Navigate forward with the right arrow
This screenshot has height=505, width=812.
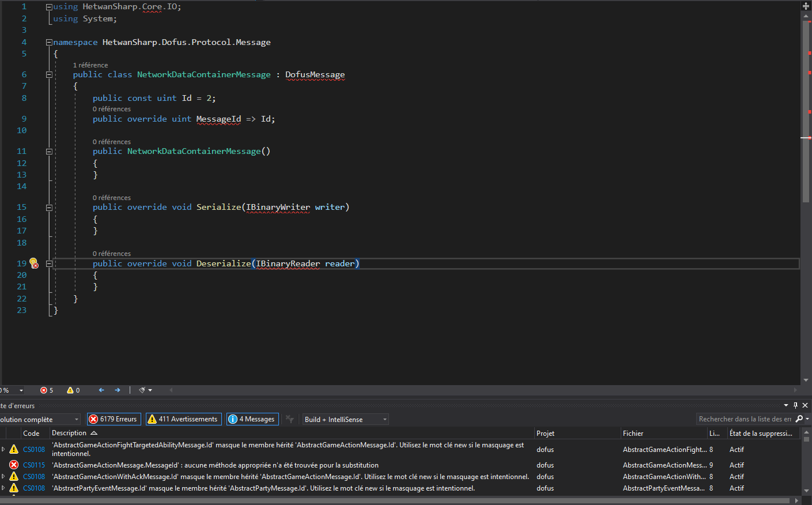click(118, 390)
